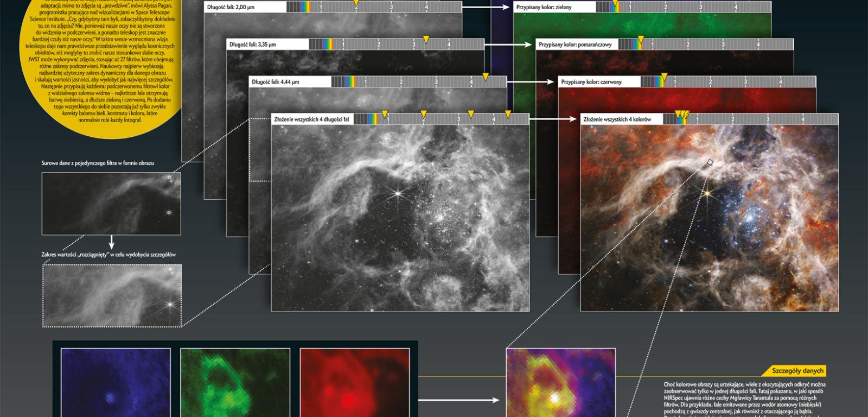Screen dimensions: 868x417
Task: Select the 'Długość fali: 3,35 µm' label
Action: click(253, 45)
